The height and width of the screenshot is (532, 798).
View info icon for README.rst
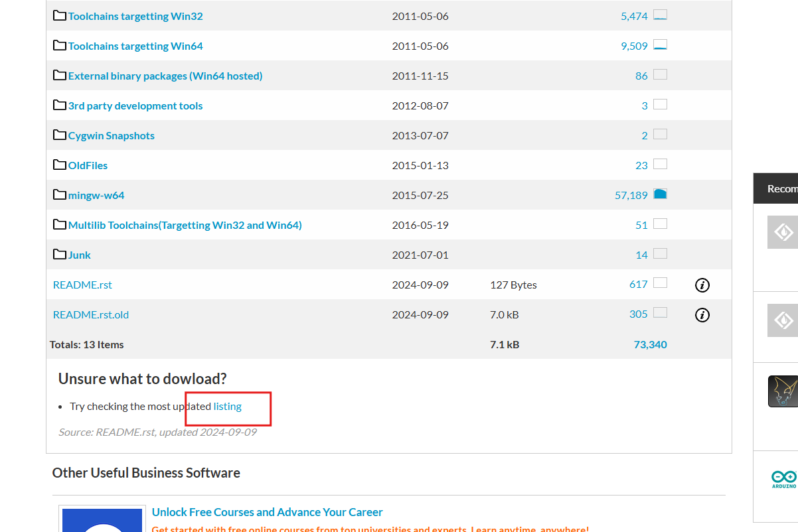click(x=702, y=285)
